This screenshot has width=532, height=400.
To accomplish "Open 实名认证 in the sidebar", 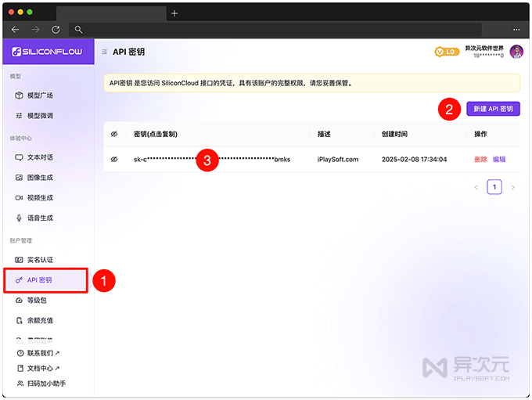I will point(40,260).
